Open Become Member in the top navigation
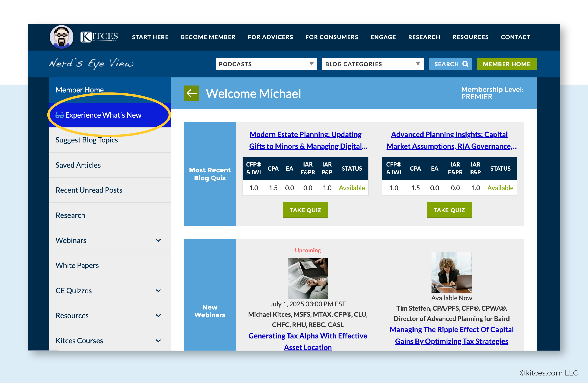The width and height of the screenshot is (588, 383). pos(208,37)
